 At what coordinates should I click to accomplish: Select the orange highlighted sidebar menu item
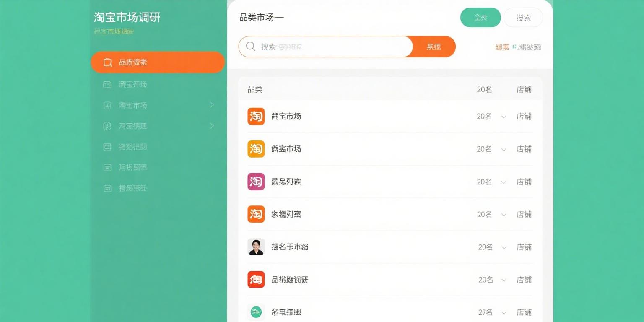(x=158, y=62)
